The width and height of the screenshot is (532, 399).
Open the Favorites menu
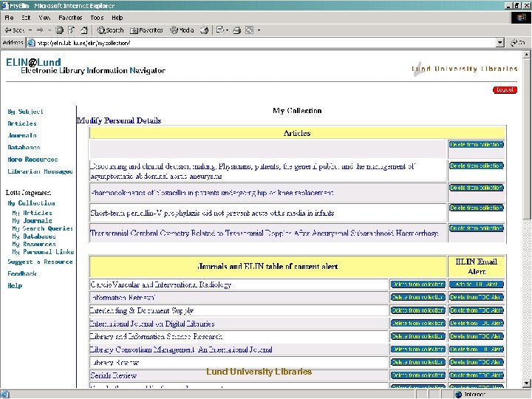click(x=70, y=18)
